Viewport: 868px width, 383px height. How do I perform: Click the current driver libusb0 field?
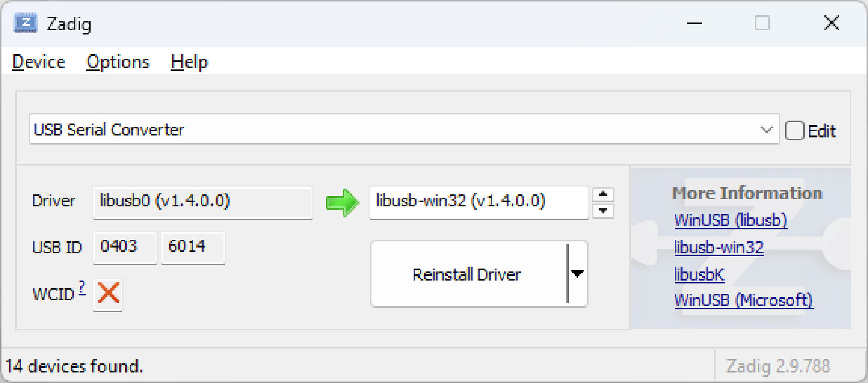(203, 203)
